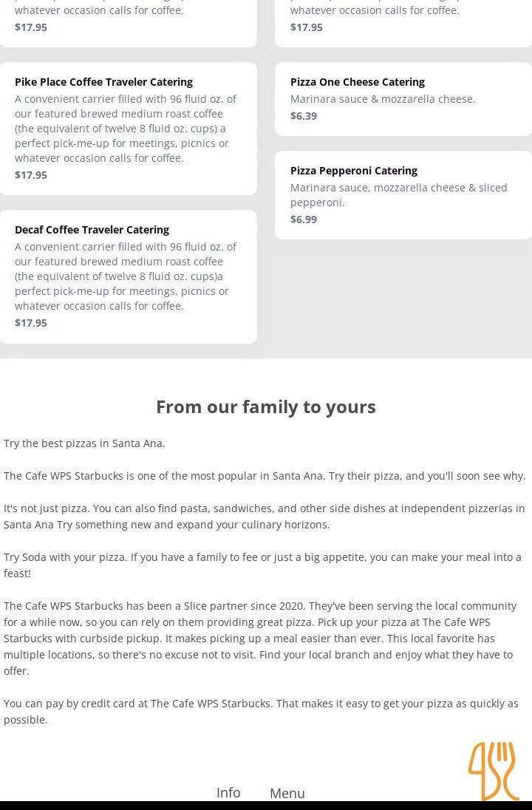This screenshot has height=810, width=532.
Task: Open the Info tab at the bottom
Action: coord(228,792)
